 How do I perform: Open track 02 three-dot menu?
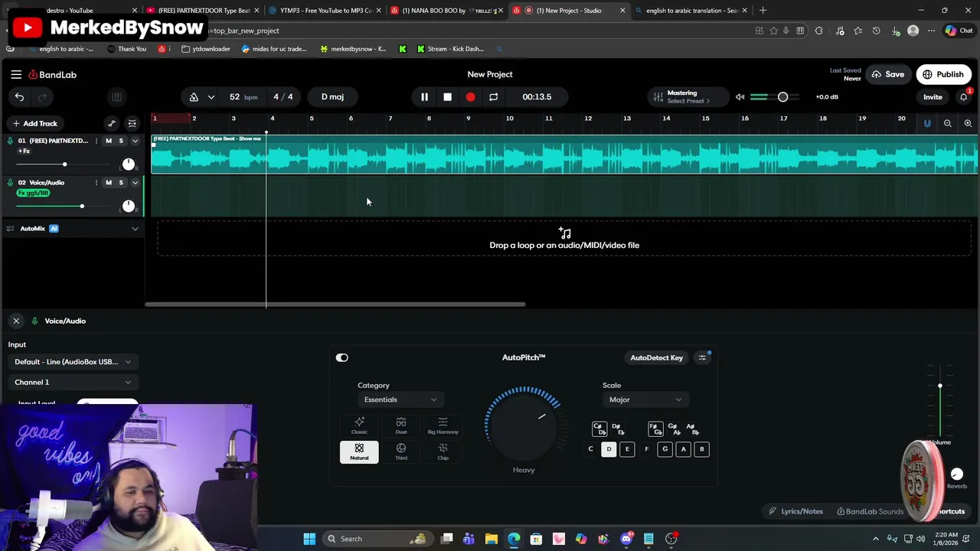pyautogui.click(x=96, y=183)
